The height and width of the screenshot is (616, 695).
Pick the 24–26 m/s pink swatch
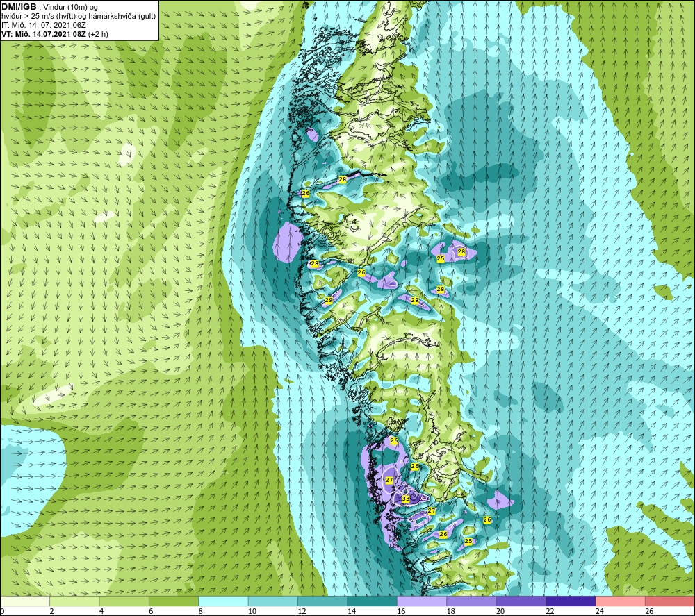(x=621, y=601)
